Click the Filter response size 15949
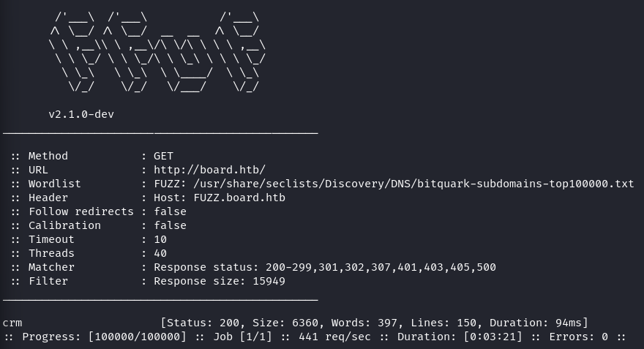644x349 pixels. 220,281
